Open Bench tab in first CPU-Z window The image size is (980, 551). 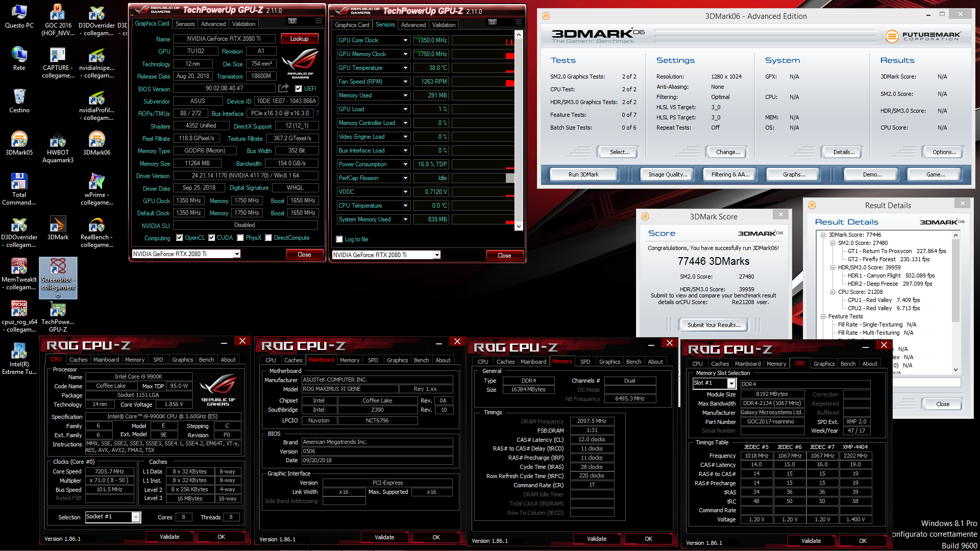(x=206, y=360)
